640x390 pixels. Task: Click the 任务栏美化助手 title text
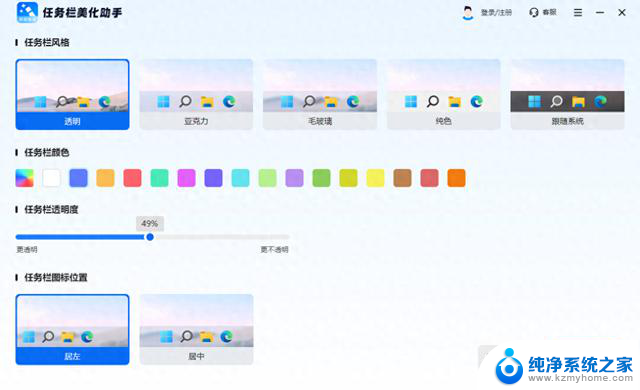[x=82, y=13]
